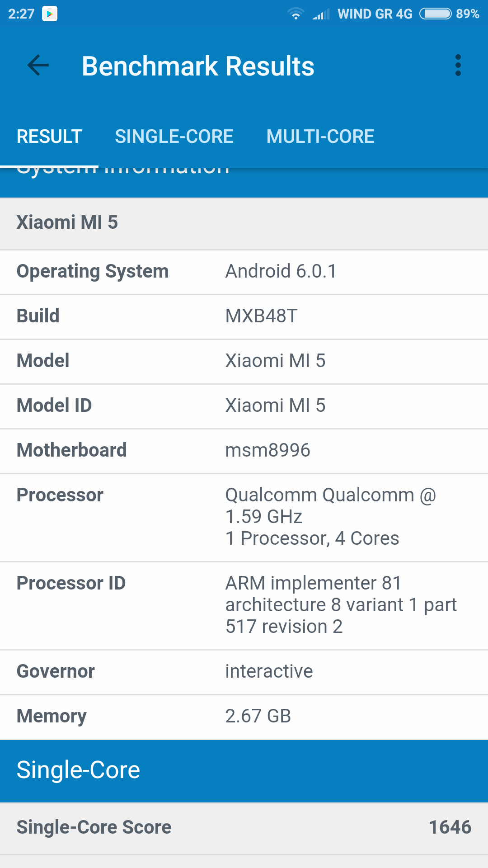Switch to the SINGLE-CORE tab
The height and width of the screenshot is (868, 488).
pyautogui.click(x=174, y=137)
